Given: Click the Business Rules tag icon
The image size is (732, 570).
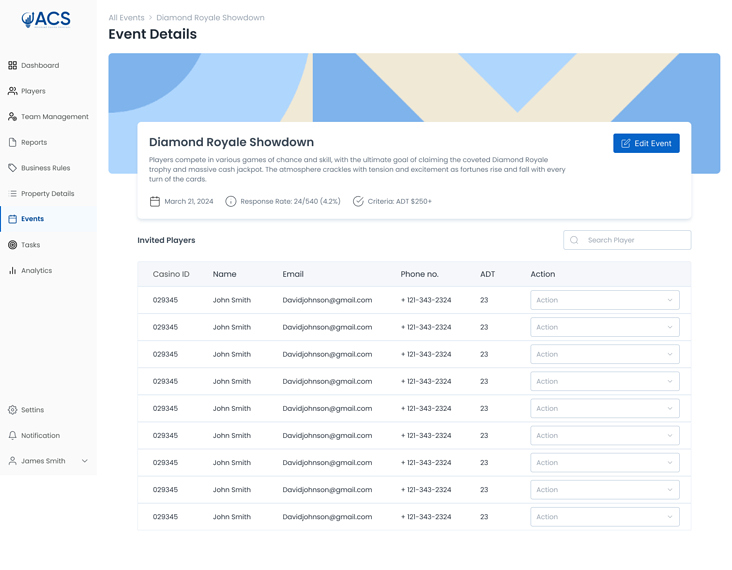Looking at the screenshot, I should pyautogui.click(x=13, y=168).
